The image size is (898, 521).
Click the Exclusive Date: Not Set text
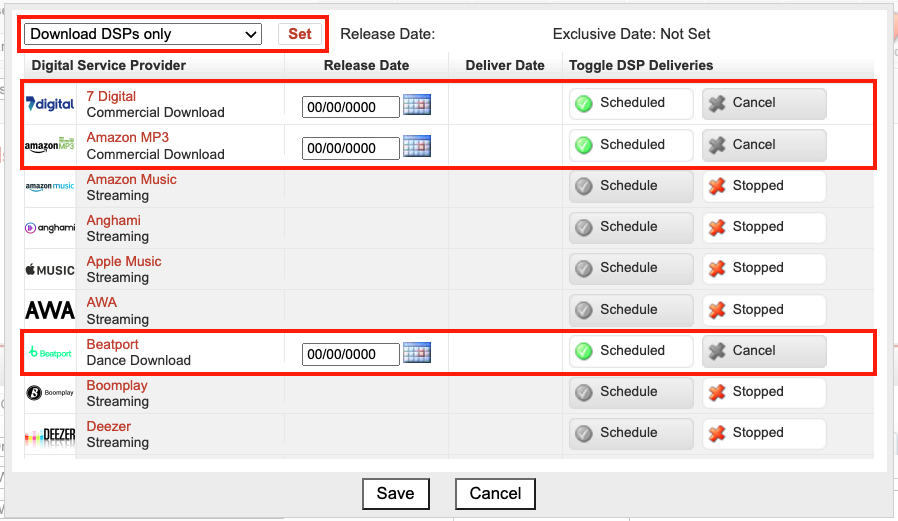click(x=631, y=34)
